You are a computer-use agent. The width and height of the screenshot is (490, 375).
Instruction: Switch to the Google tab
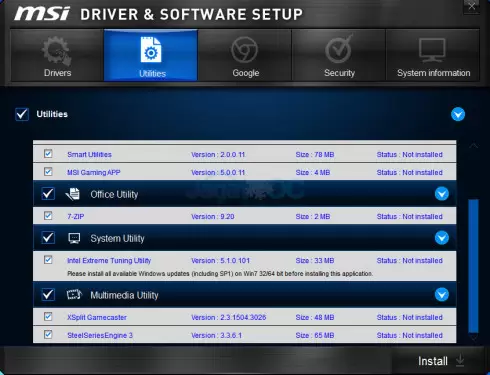245,55
